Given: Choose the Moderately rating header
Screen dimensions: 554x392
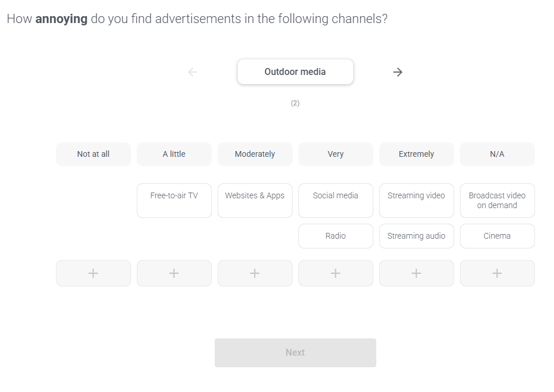Looking at the screenshot, I should (x=255, y=154).
